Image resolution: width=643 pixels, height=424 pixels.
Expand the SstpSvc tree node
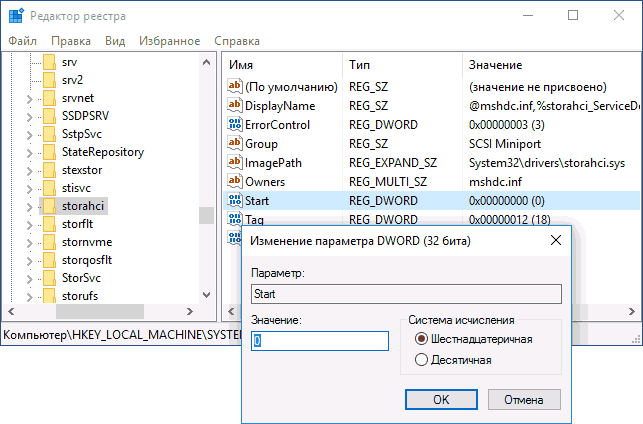(x=29, y=135)
